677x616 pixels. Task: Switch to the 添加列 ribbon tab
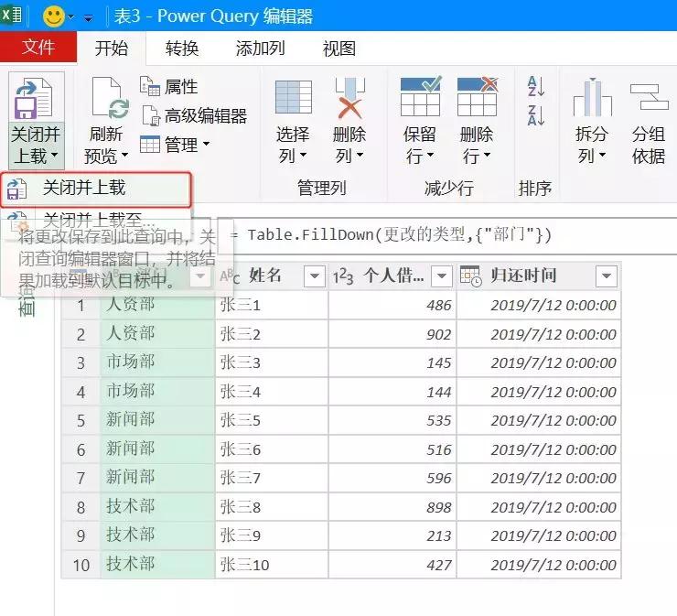coord(261,48)
